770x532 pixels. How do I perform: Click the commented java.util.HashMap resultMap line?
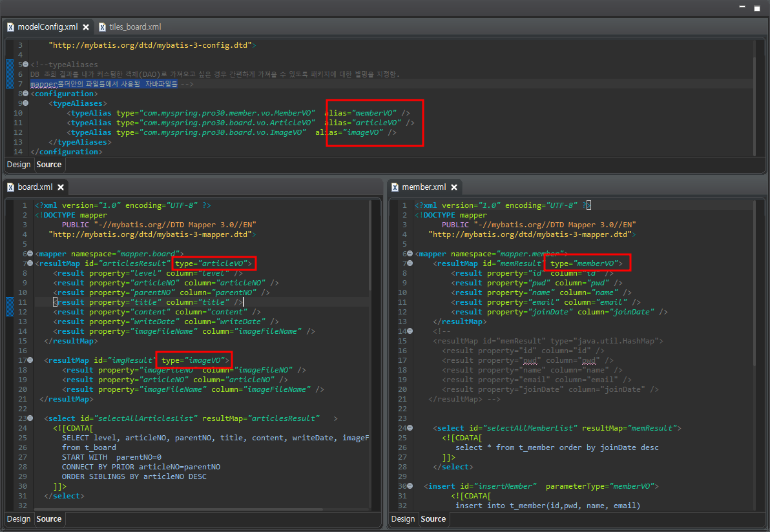548,341
